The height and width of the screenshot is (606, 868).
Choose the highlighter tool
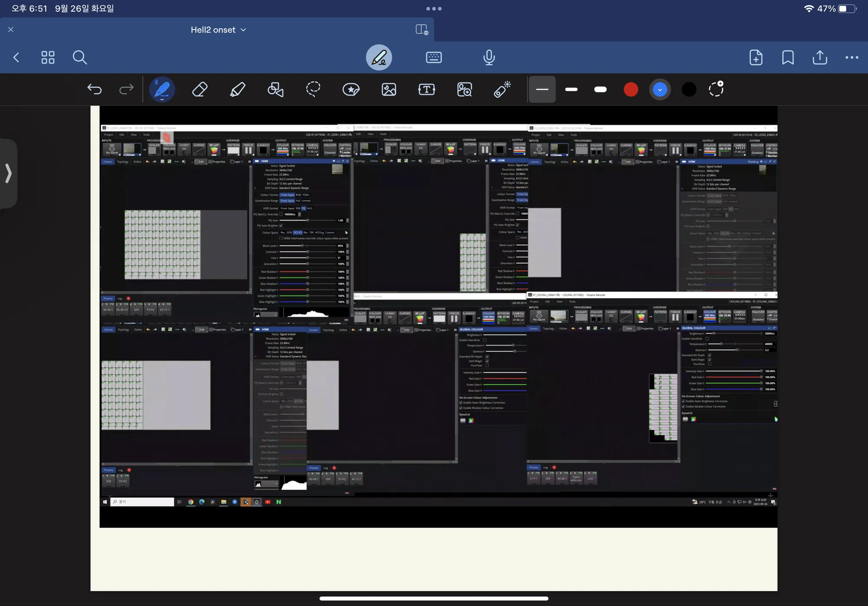click(x=237, y=89)
